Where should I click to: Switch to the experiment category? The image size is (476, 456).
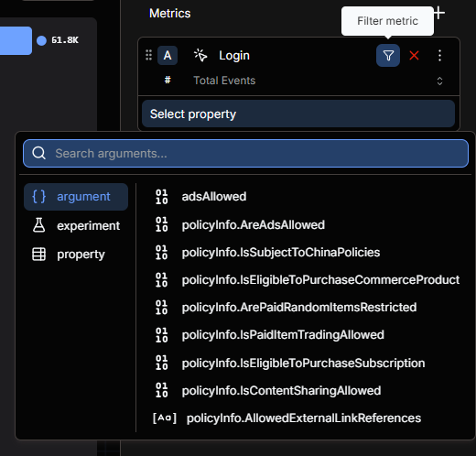click(76, 225)
